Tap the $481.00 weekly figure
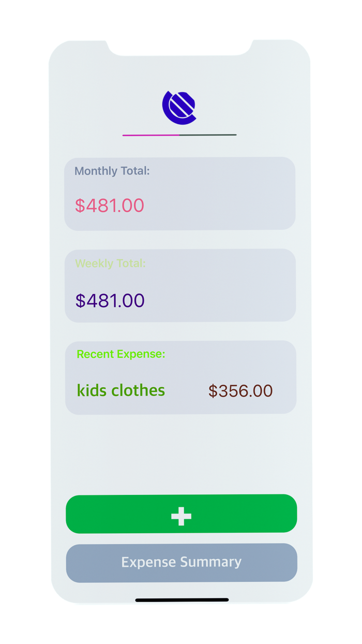The width and height of the screenshot is (362, 644). click(x=110, y=300)
